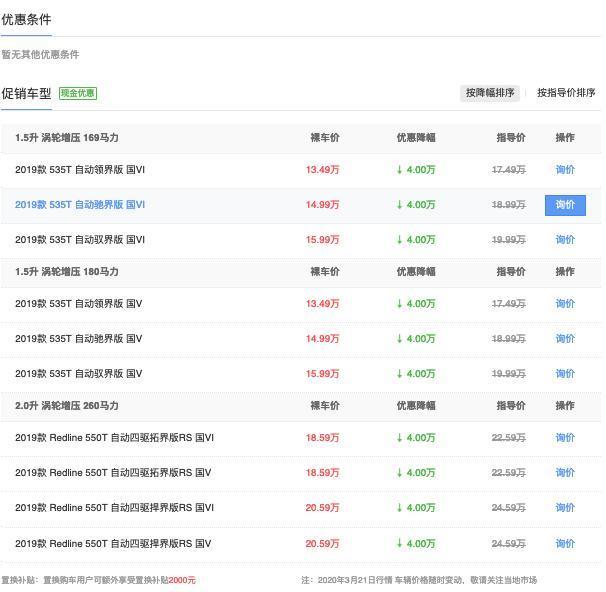
Task: Click red 2000元 置换补贴 amount
Action: click(182, 580)
